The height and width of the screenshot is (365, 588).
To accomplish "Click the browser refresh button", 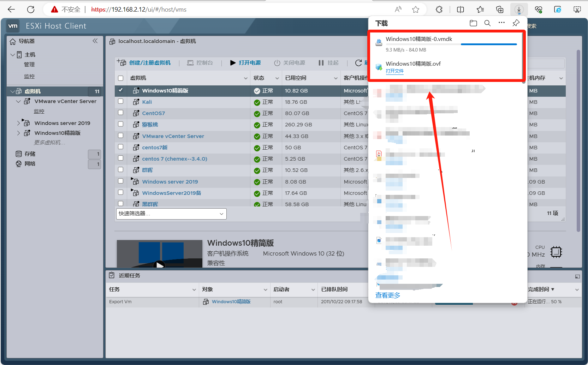I will tap(31, 10).
